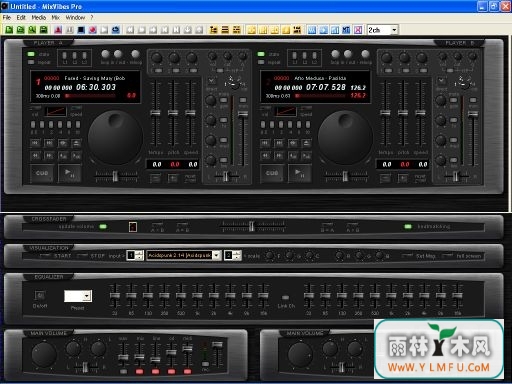Click the white play arrow toolbar icon
The image size is (512, 384).
click(x=104, y=30)
